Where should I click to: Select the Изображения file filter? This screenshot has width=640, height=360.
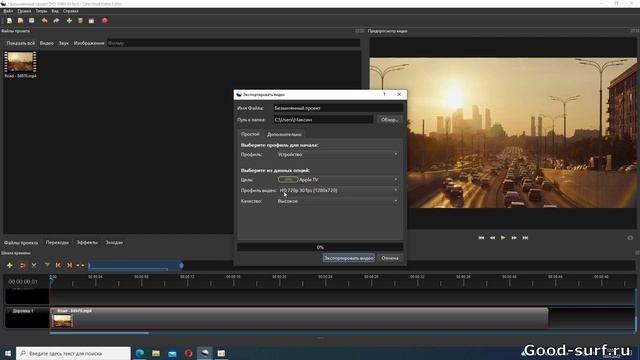click(x=89, y=43)
